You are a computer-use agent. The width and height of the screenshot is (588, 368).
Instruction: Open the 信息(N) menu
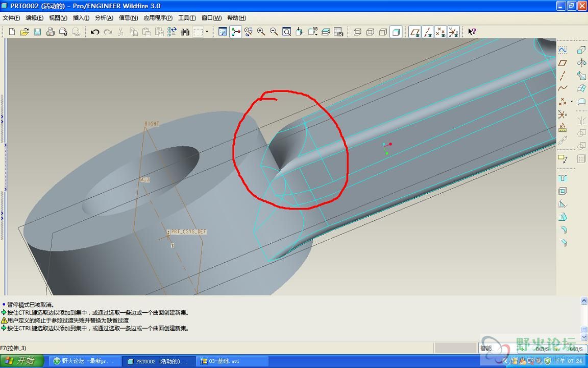[x=128, y=18]
